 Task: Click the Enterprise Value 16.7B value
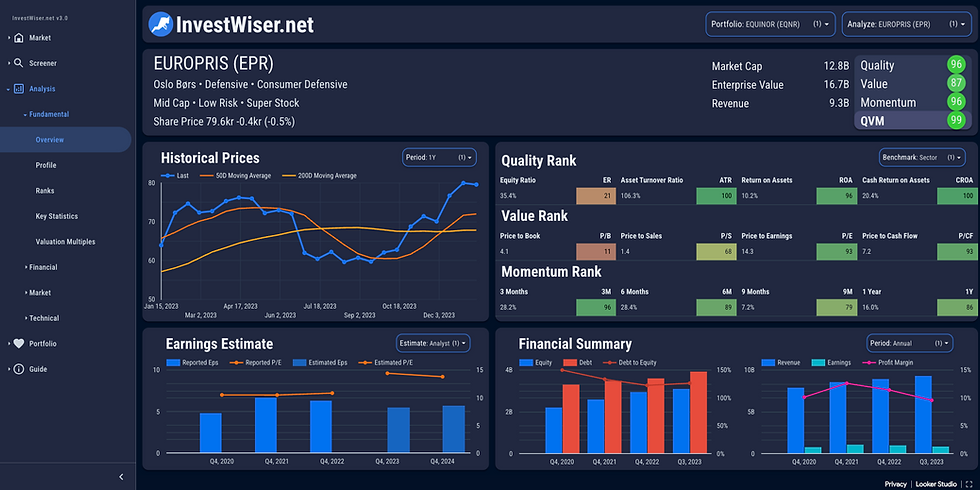(836, 84)
